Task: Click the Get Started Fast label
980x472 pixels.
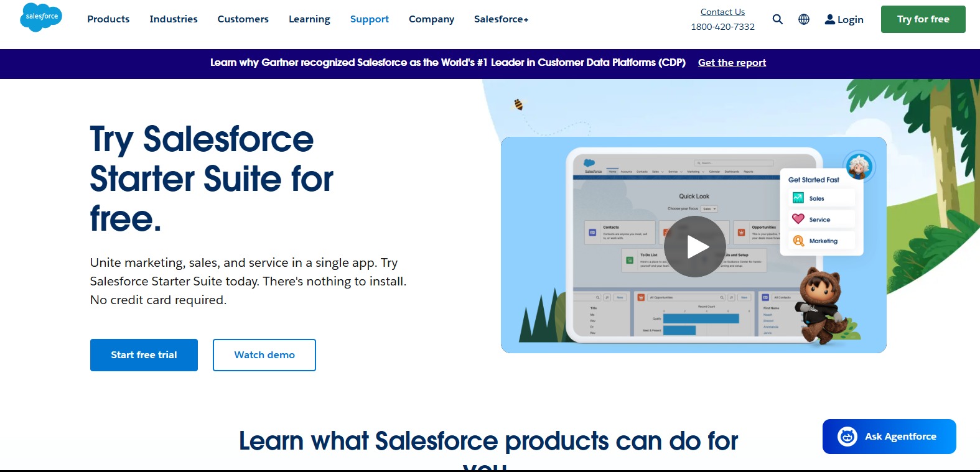Action: point(814,180)
